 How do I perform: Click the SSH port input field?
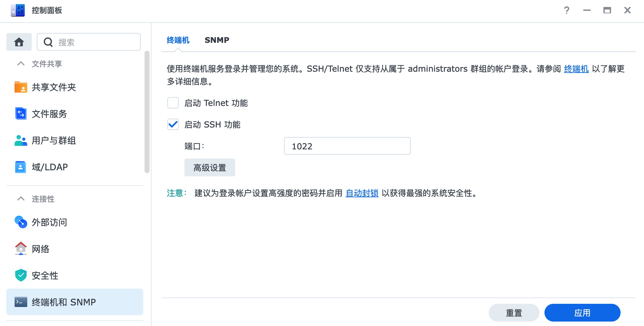[x=347, y=146]
